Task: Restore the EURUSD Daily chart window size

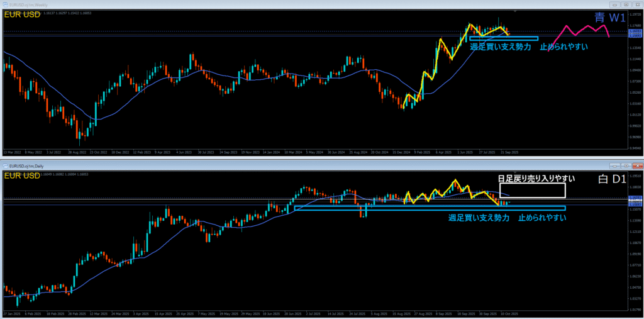Action: click(x=626, y=166)
